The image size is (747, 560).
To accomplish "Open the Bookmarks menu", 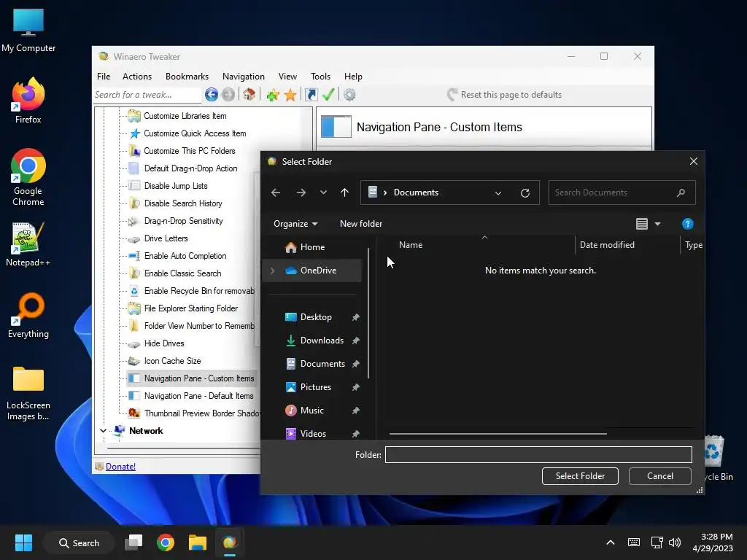I will (187, 77).
